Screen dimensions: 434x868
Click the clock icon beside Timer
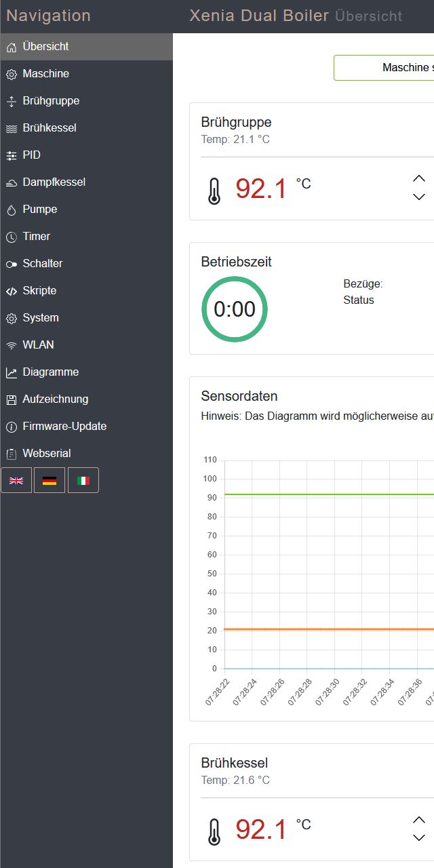click(x=11, y=237)
